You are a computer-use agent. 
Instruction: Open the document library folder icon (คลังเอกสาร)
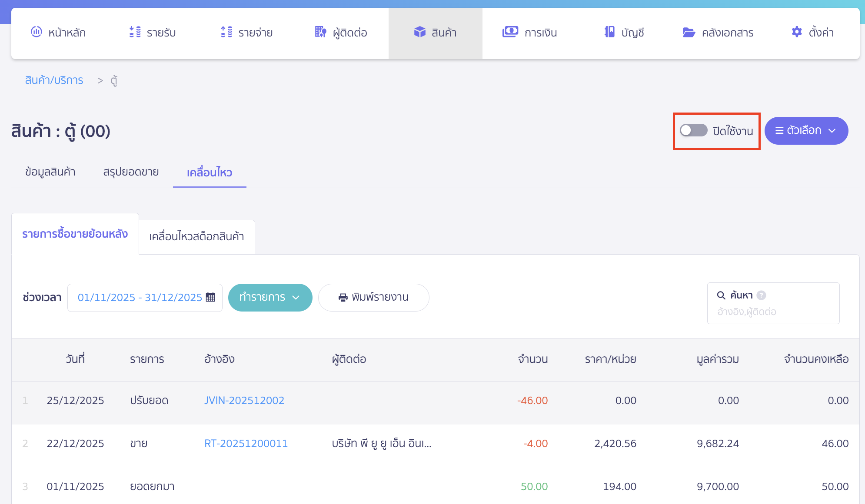click(x=689, y=32)
